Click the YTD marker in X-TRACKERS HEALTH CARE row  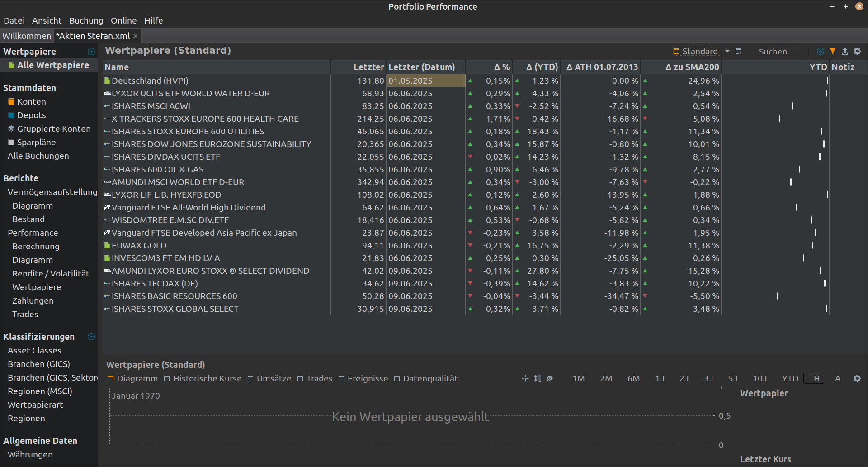pyautogui.click(x=779, y=119)
